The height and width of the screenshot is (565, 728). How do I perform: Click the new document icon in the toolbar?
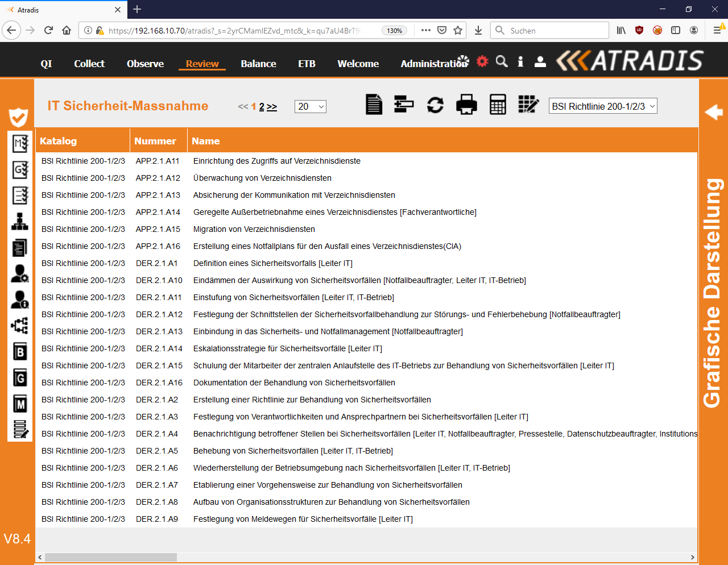click(374, 105)
